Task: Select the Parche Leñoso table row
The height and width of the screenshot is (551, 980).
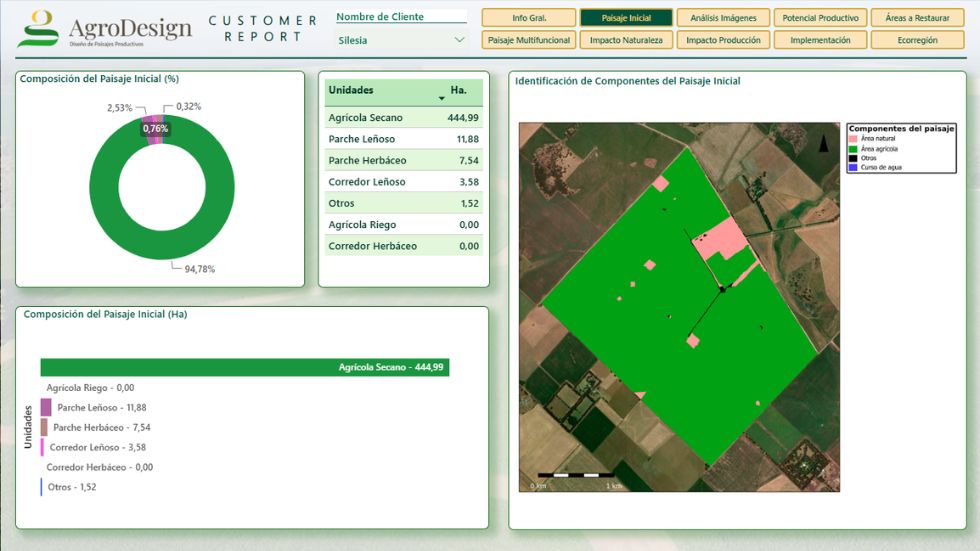Action: 403,139
